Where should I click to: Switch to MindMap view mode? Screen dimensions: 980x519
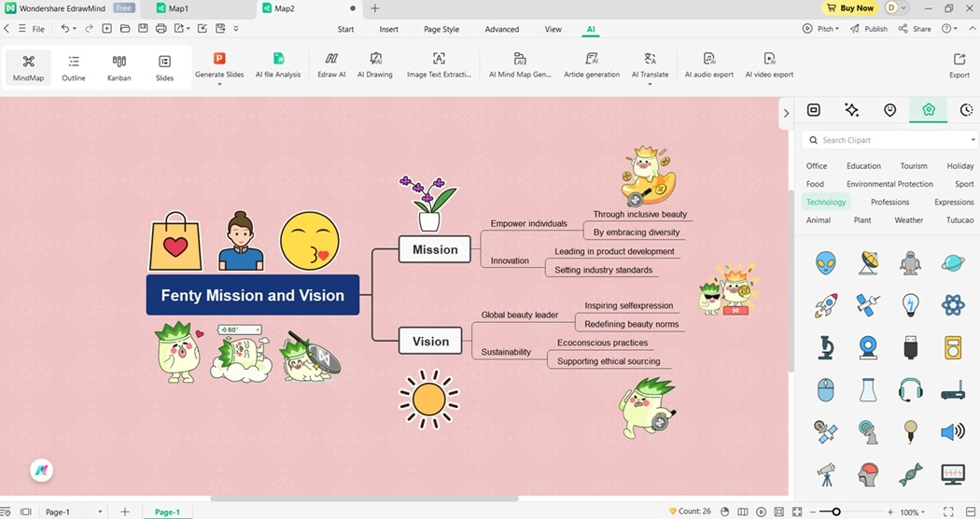tap(29, 67)
